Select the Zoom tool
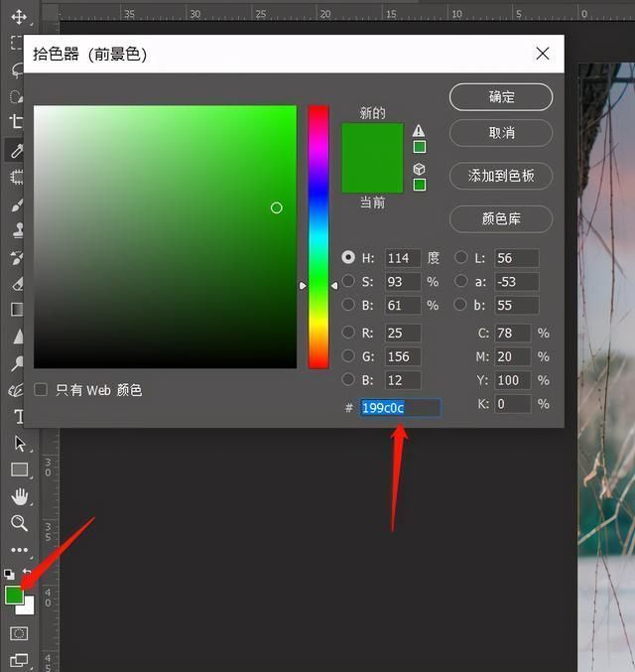 [x=19, y=523]
